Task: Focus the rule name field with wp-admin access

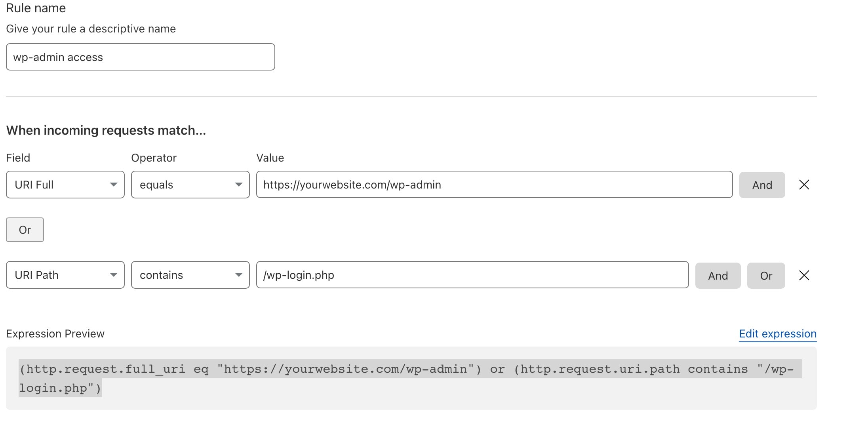Action: (141, 57)
